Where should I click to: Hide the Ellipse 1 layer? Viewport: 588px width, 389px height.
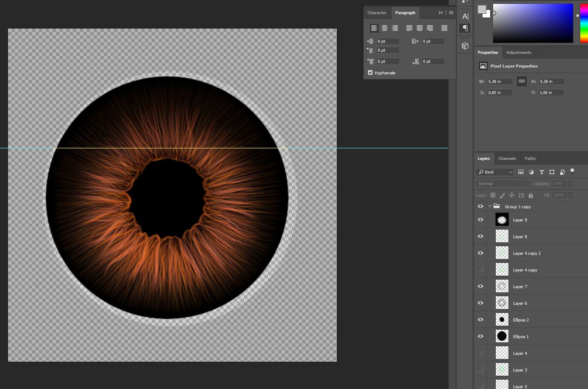480,336
